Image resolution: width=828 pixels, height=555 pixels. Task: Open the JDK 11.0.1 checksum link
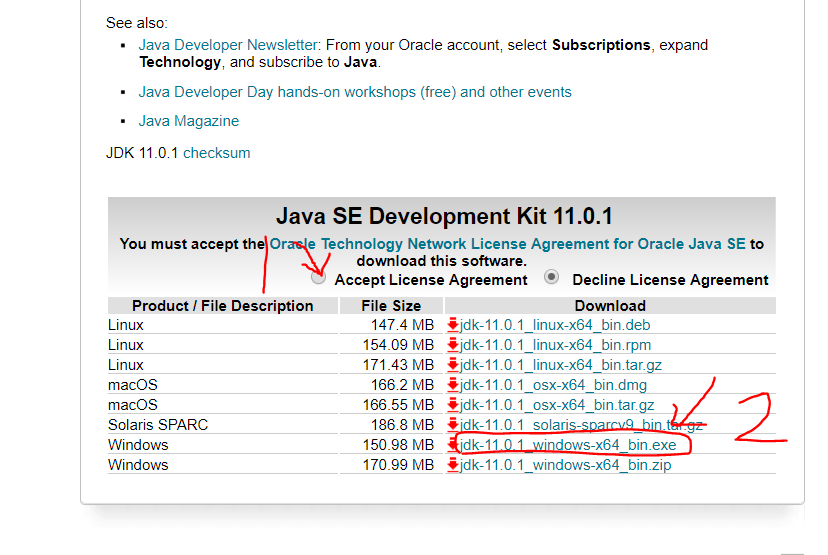pyautogui.click(x=217, y=153)
